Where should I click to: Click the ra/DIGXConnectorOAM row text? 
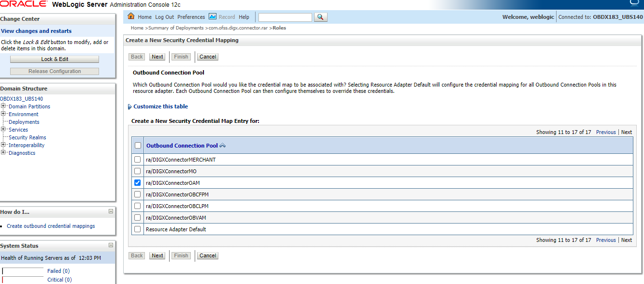(x=173, y=183)
